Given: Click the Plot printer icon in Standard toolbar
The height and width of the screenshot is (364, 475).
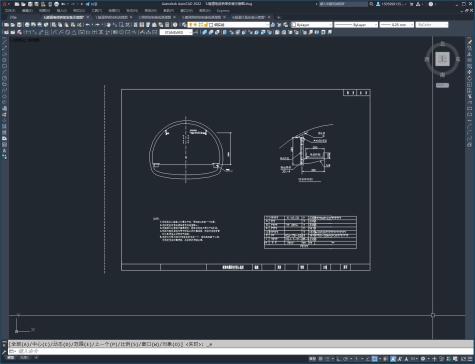Looking at the screenshot, I should point(27,25).
